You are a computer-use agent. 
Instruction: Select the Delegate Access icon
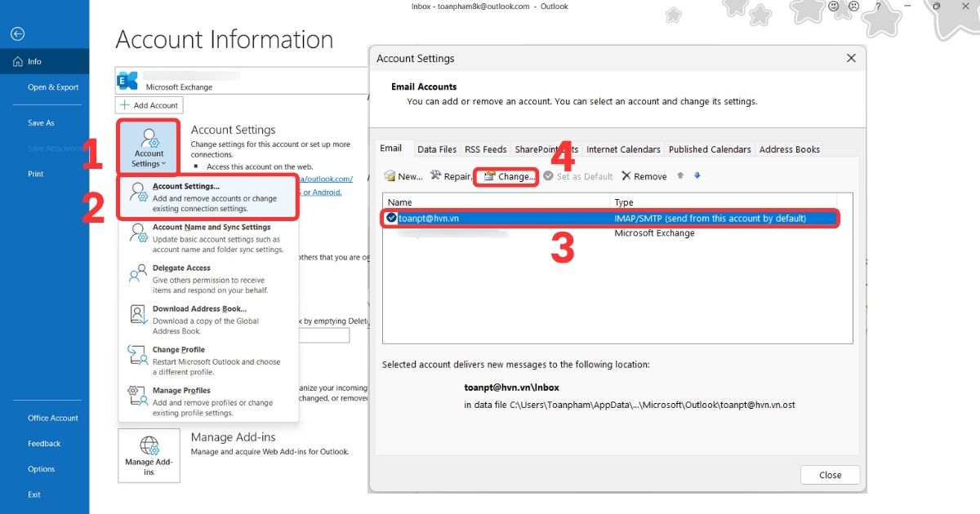136,273
